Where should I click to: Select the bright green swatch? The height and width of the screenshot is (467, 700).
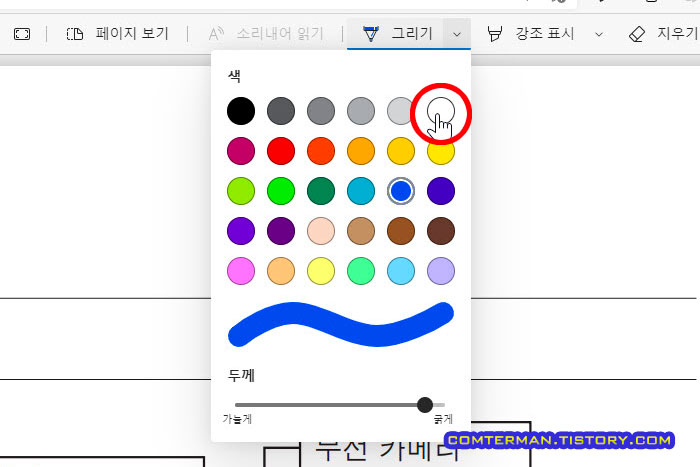(x=281, y=191)
